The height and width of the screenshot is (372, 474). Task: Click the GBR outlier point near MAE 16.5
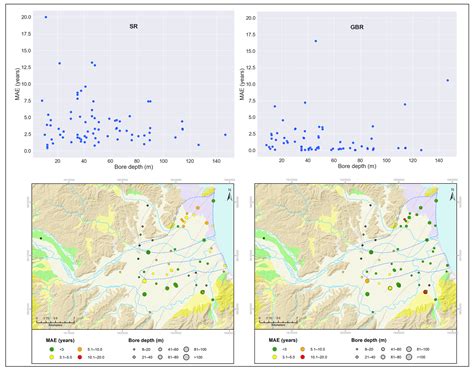point(316,41)
